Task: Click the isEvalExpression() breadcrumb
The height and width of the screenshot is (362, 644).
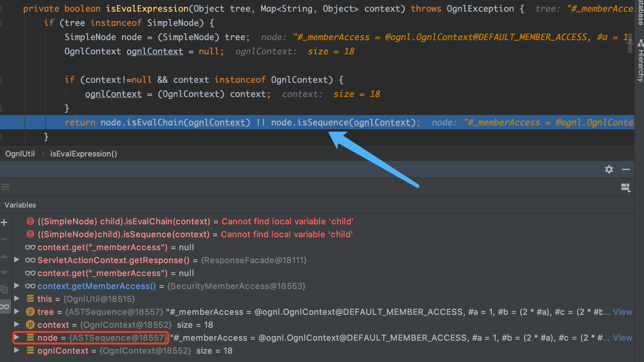Action: (83, 154)
